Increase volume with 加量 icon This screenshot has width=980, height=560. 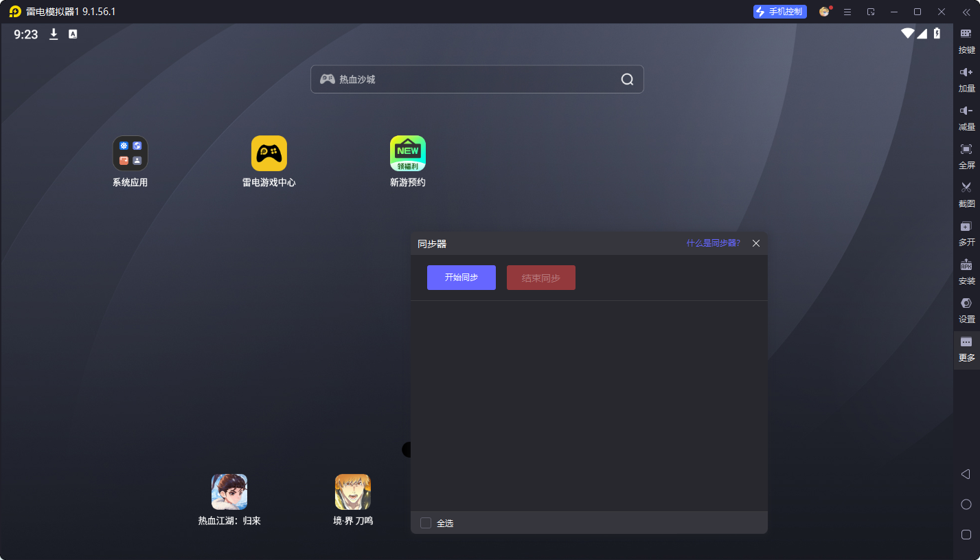coord(966,79)
